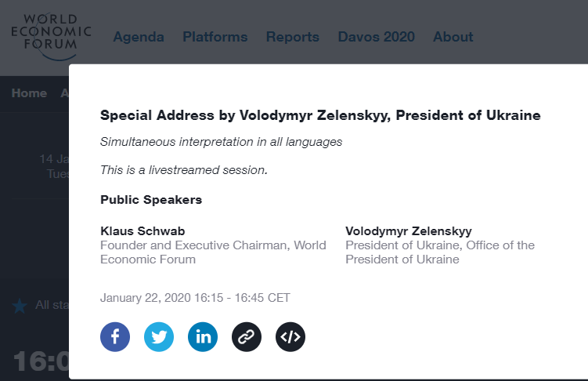Click the 14 Jan date in background
Image resolution: width=588 pixels, height=381 pixels.
(x=54, y=159)
